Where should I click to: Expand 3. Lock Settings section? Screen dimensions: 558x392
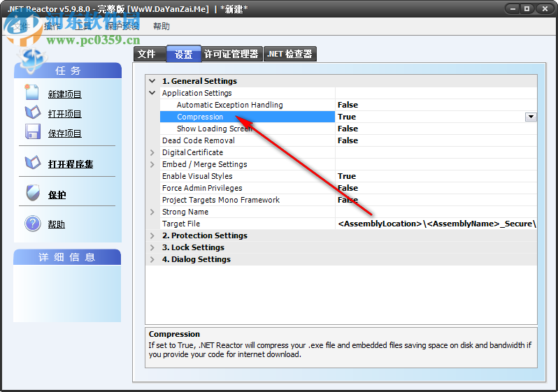click(x=152, y=247)
